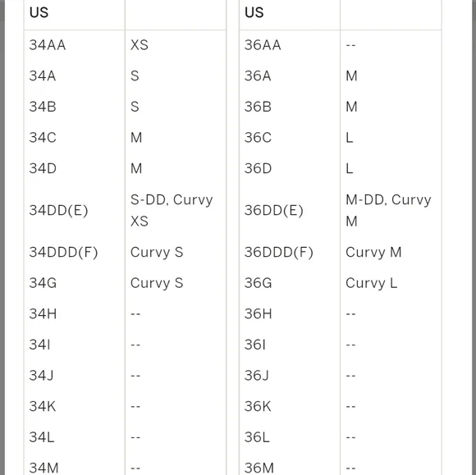Click the L value for 36D

[x=349, y=168]
